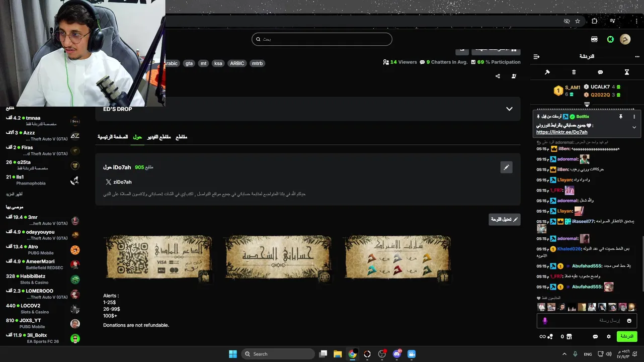The width and height of the screenshot is (644, 362).
Task: Select the ARBIC tag
Action: point(237,63)
